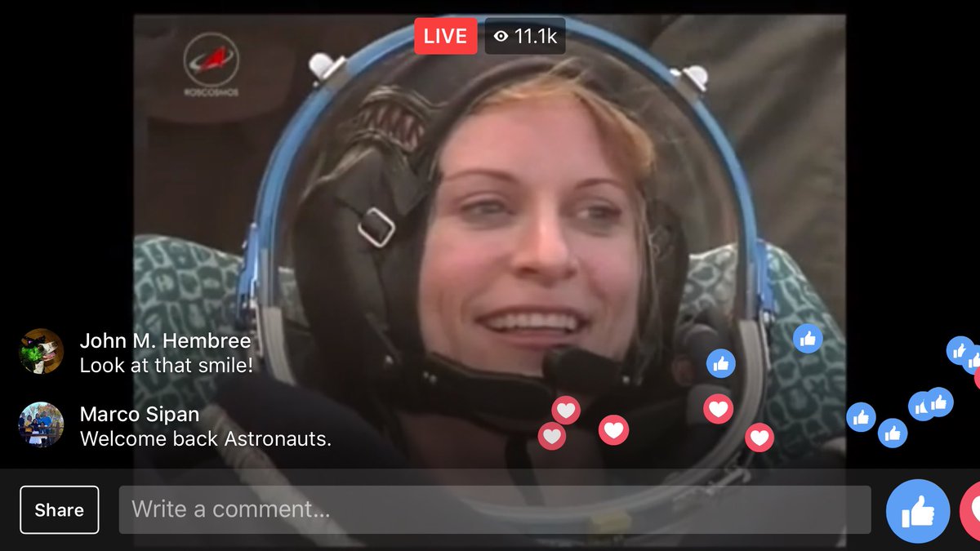The width and height of the screenshot is (980, 551).
Task: Open John M. Hembree's profile picture
Action: (x=41, y=351)
